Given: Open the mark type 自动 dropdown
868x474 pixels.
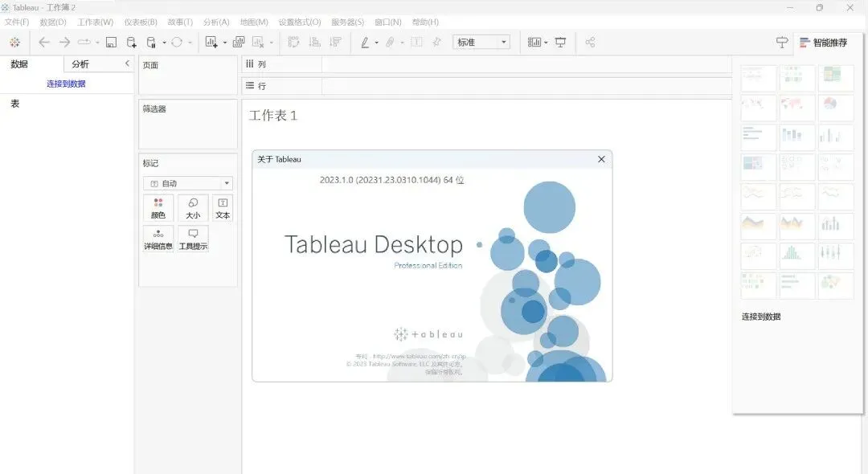Looking at the screenshot, I should 187,183.
